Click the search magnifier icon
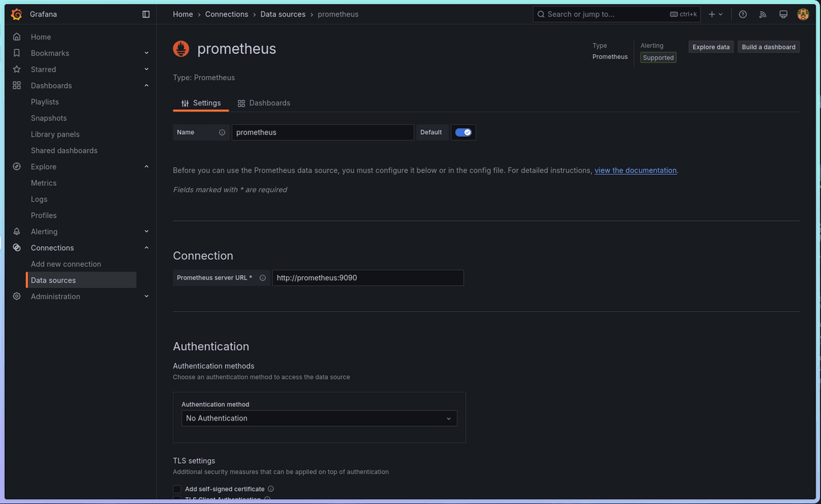Viewport: 821px width, 504px height. (x=540, y=14)
